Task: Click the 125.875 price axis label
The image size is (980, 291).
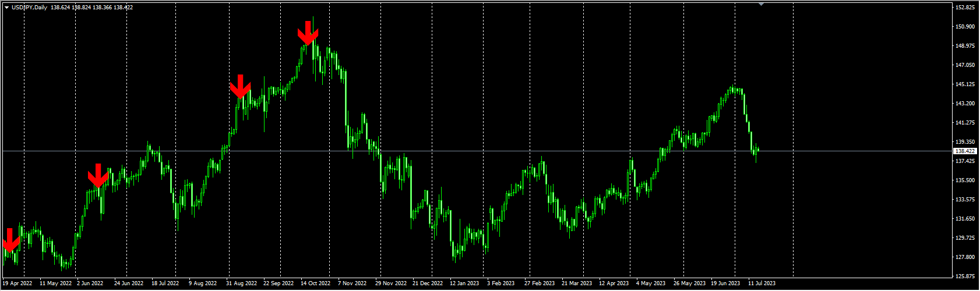Action: click(x=965, y=276)
